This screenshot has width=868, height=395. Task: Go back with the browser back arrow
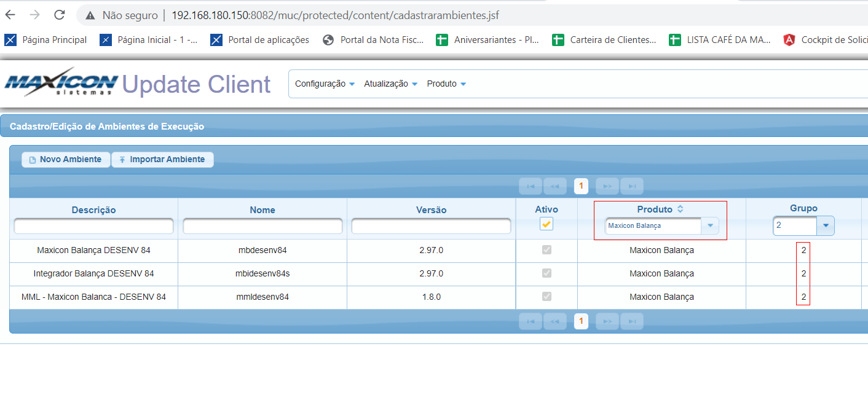pos(11,15)
